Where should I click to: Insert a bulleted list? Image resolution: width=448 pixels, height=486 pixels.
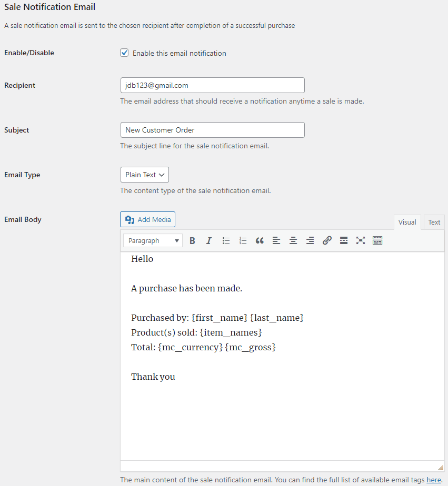[x=226, y=240]
